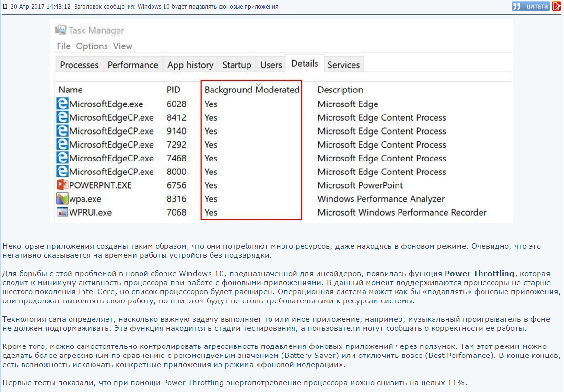Viewport: 564px width, 392px height.
Task: Click the post timestamp 20 Апр 2017 14:48:12
Action: pos(40,6)
